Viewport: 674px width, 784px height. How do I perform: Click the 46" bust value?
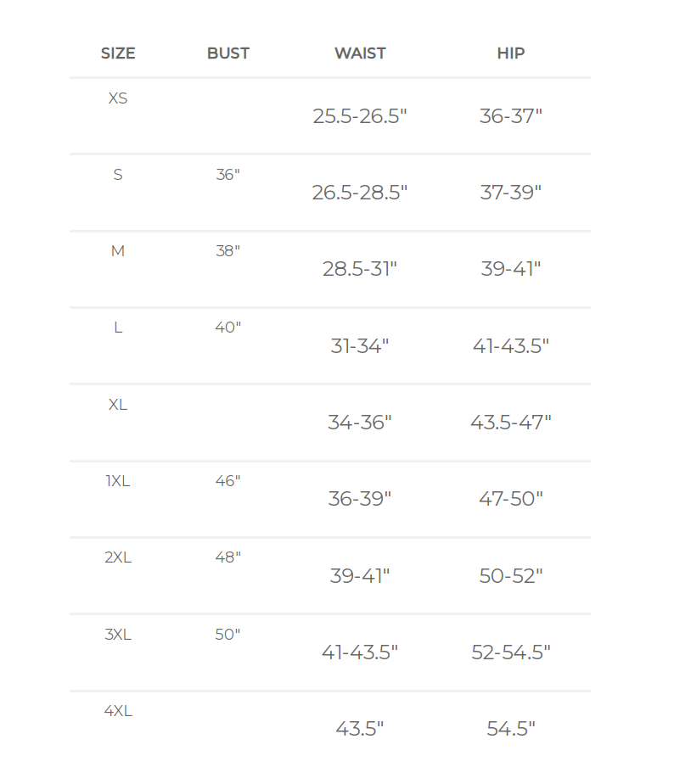[228, 481]
